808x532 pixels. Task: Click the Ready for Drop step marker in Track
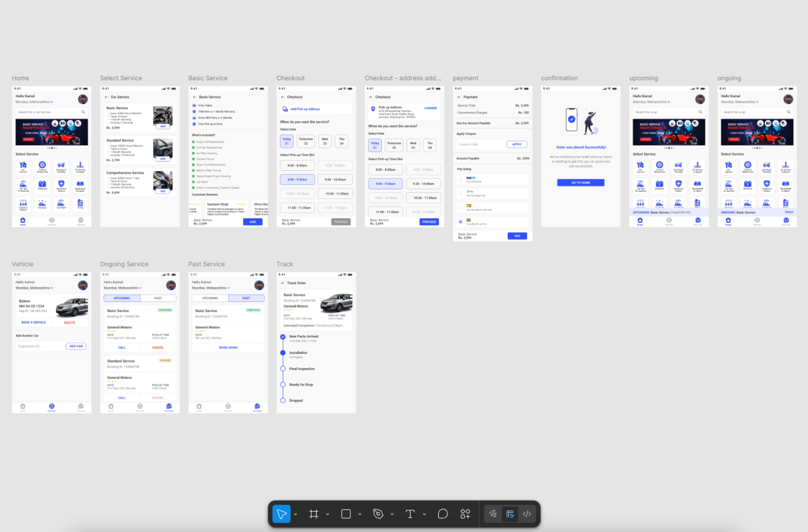pos(283,385)
